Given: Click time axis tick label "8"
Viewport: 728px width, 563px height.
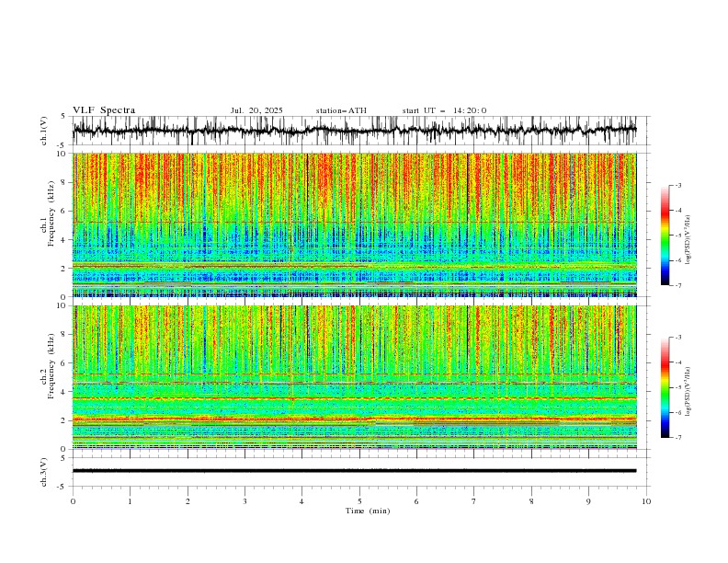Looking at the screenshot, I should click(531, 501).
